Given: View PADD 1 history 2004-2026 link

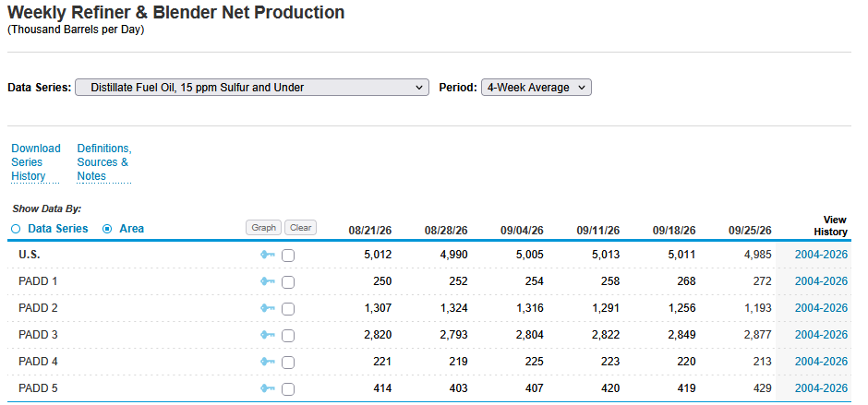Looking at the screenshot, I should point(821,281).
